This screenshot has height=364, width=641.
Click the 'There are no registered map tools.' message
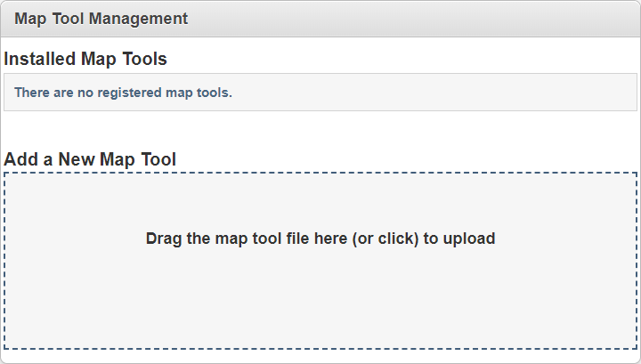coord(123,93)
